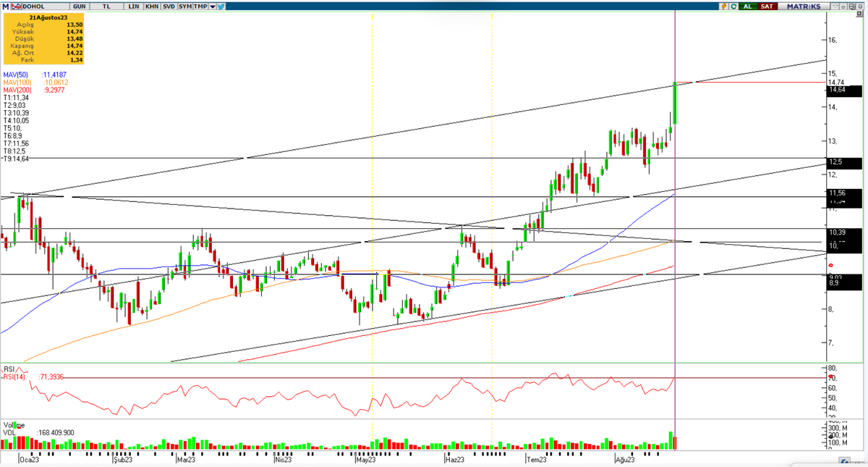Click the purple vertical cursor line
This screenshot has width=868, height=467.
point(675,232)
